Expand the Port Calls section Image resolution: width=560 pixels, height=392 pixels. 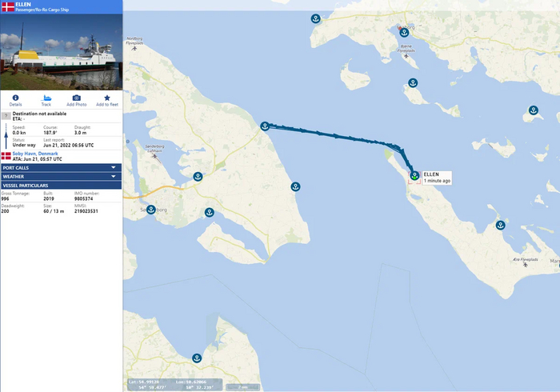61,168
